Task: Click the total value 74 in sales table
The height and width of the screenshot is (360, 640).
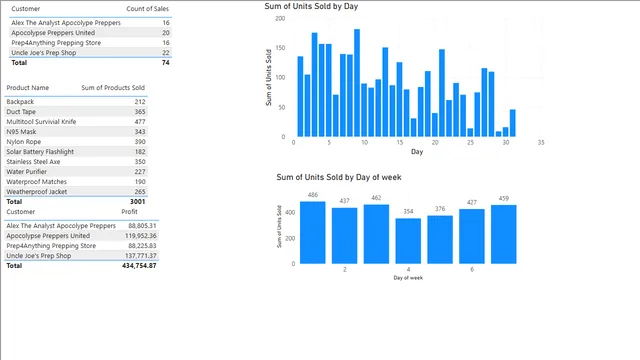Action: 166,62
